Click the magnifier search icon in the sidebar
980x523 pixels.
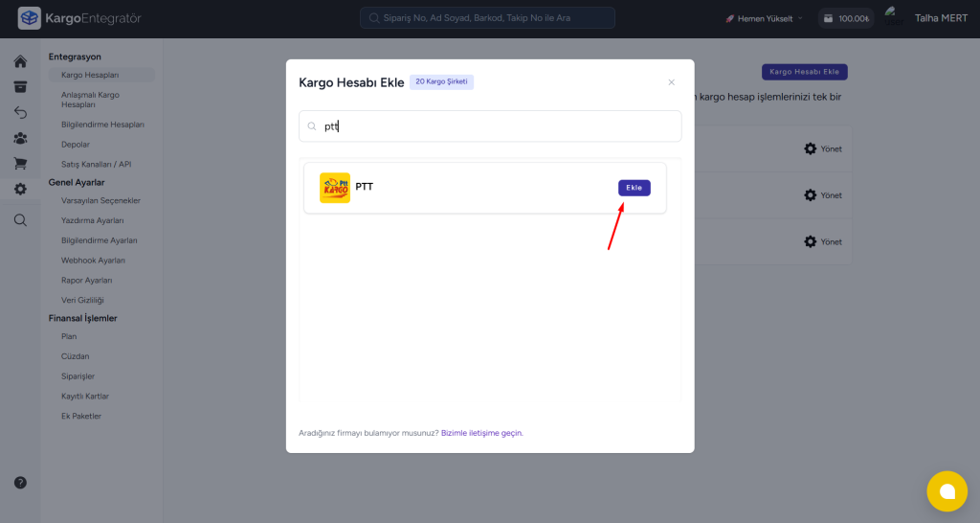click(20, 220)
